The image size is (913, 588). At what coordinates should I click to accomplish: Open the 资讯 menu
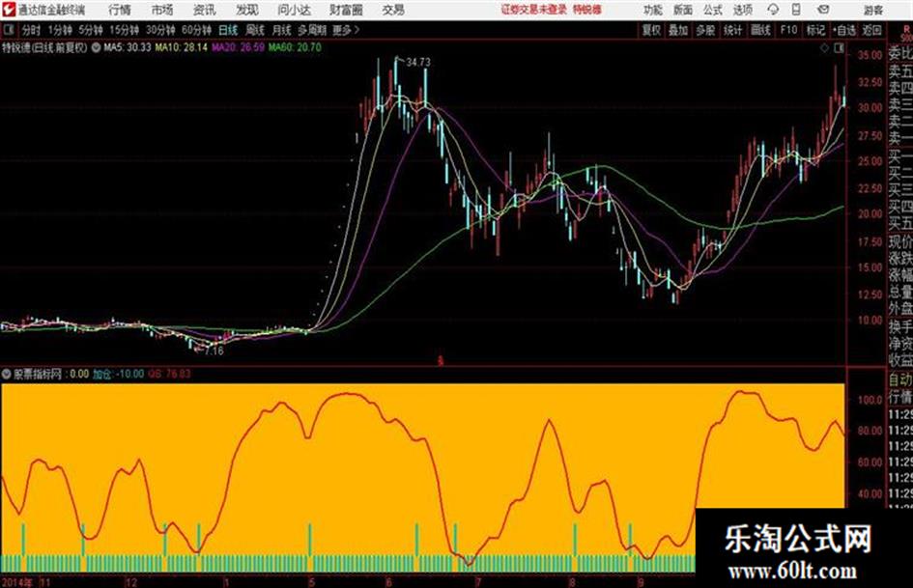click(x=205, y=10)
